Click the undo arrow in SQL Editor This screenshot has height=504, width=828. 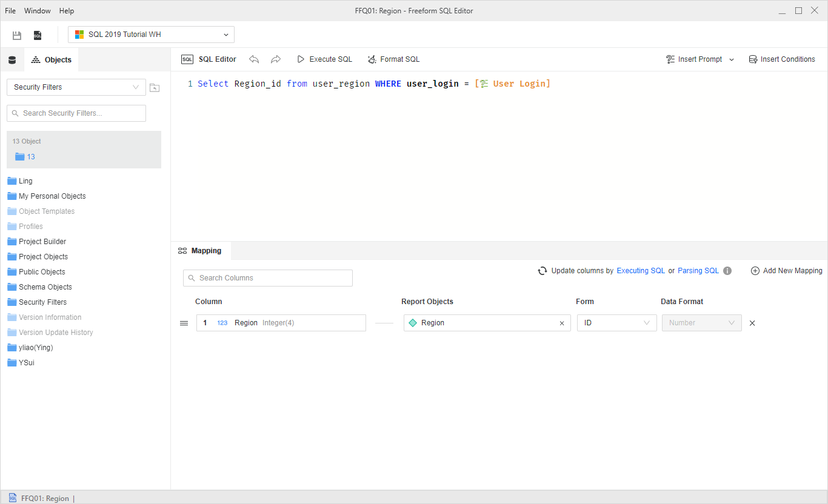pos(254,59)
